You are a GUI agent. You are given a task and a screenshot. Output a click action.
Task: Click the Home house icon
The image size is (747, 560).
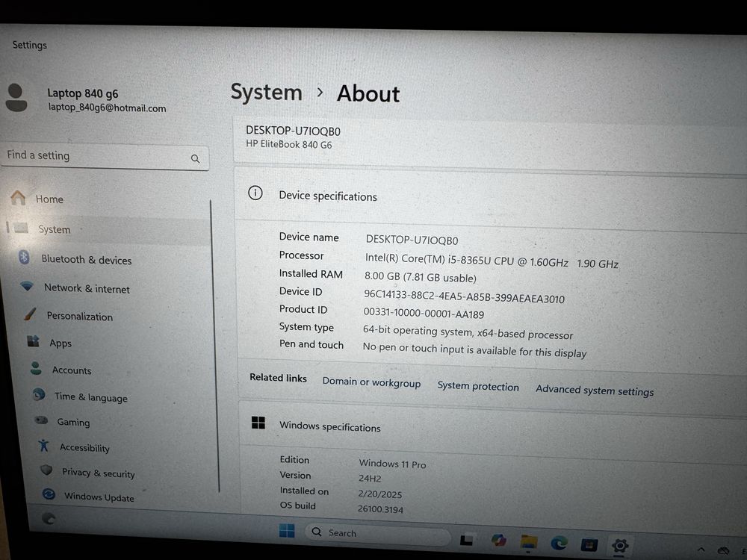[x=18, y=197]
